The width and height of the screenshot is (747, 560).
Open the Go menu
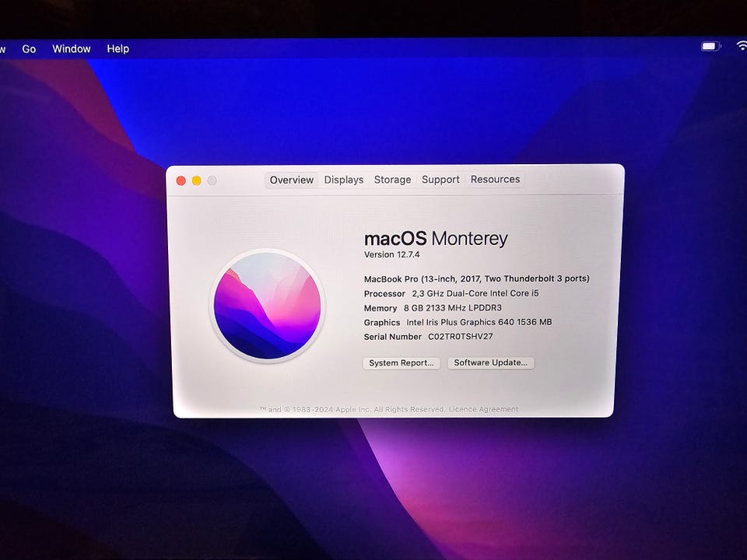coord(29,49)
